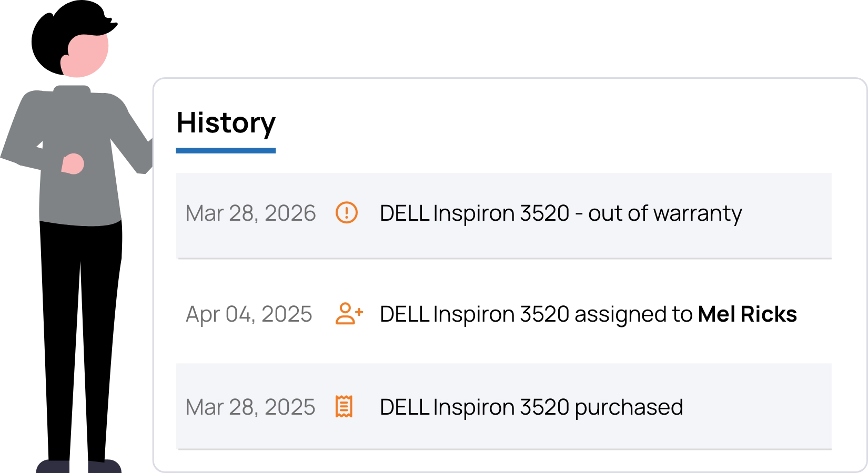Click DELL Inspiron 3520 assigned to text
The image size is (868, 473).
[x=536, y=314]
